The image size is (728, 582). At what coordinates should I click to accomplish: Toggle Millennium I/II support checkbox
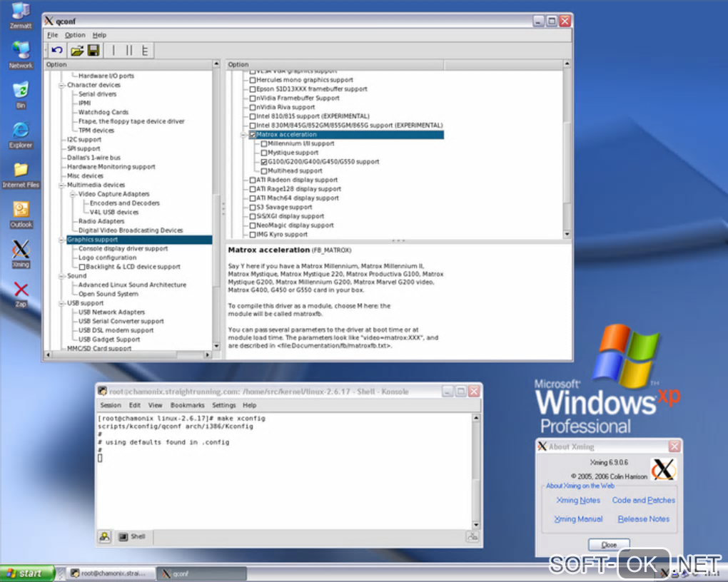click(x=263, y=144)
